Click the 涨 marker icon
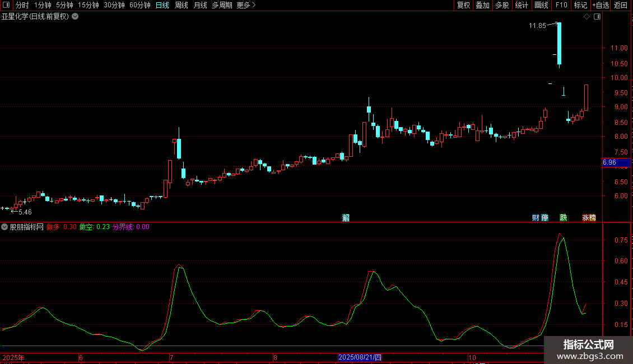This screenshot has width=633, height=364. (585, 218)
